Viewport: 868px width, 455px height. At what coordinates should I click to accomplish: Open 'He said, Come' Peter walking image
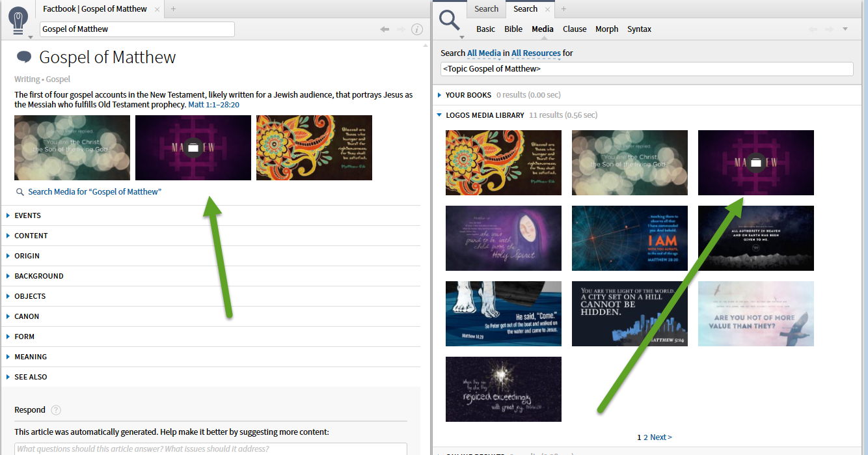[x=504, y=314]
